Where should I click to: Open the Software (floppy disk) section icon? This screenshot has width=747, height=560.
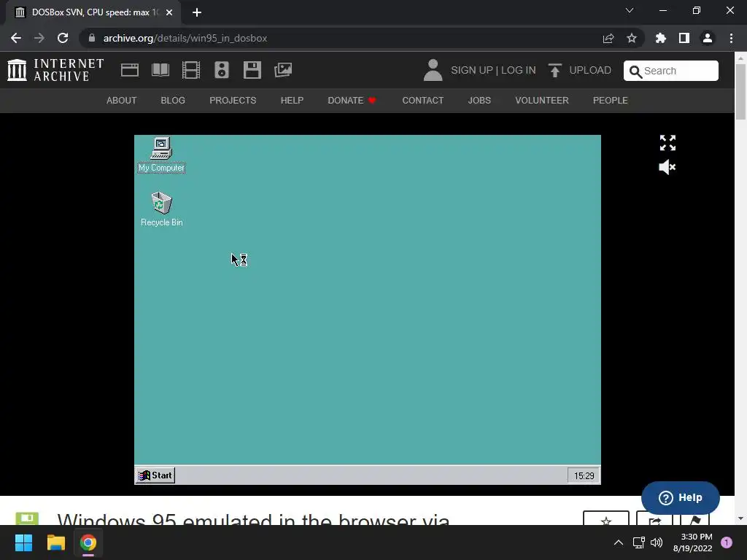pyautogui.click(x=252, y=70)
